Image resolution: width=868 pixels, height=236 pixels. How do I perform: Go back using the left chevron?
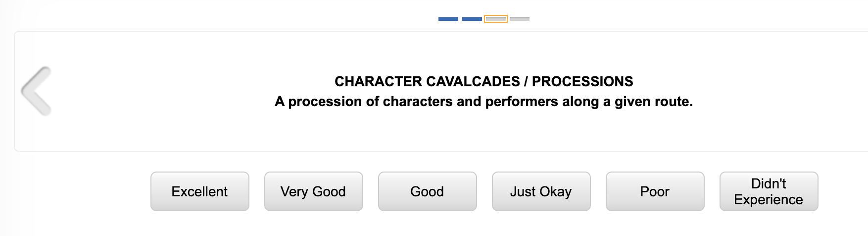36,91
